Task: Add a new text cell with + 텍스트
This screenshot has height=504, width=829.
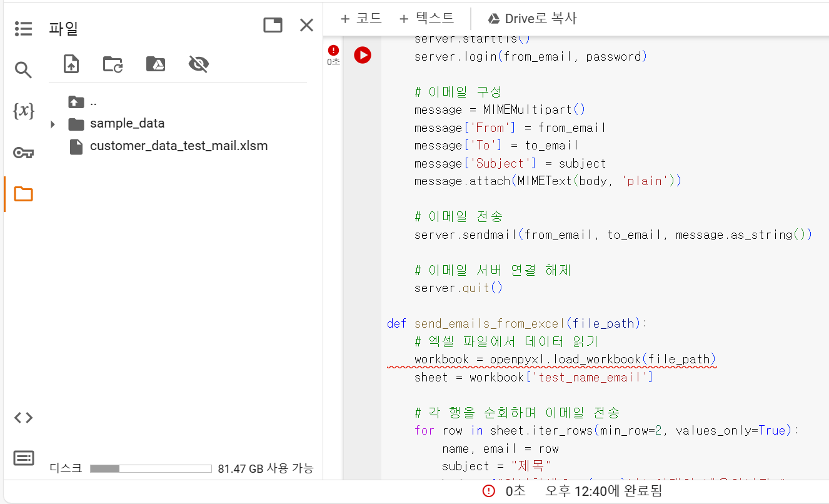Action: [x=426, y=18]
